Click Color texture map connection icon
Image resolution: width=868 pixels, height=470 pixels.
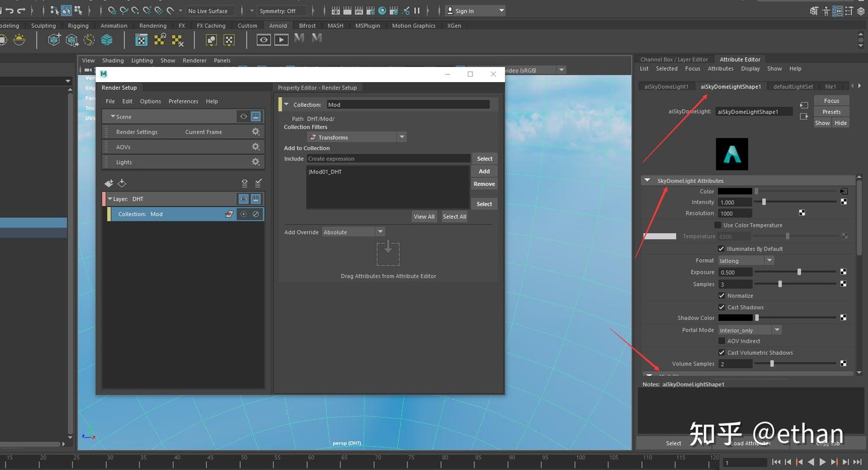coord(843,191)
